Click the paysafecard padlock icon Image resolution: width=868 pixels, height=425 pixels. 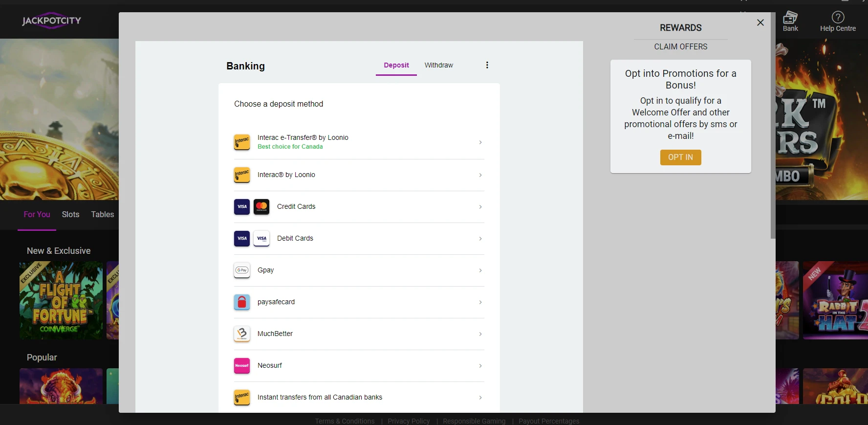[242, 302]
